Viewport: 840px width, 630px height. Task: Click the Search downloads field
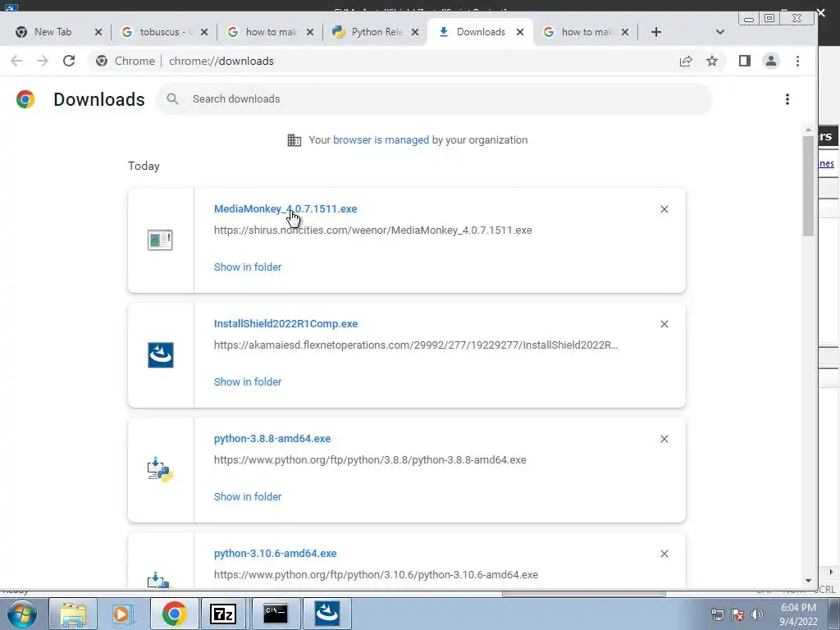pos(434,99)
